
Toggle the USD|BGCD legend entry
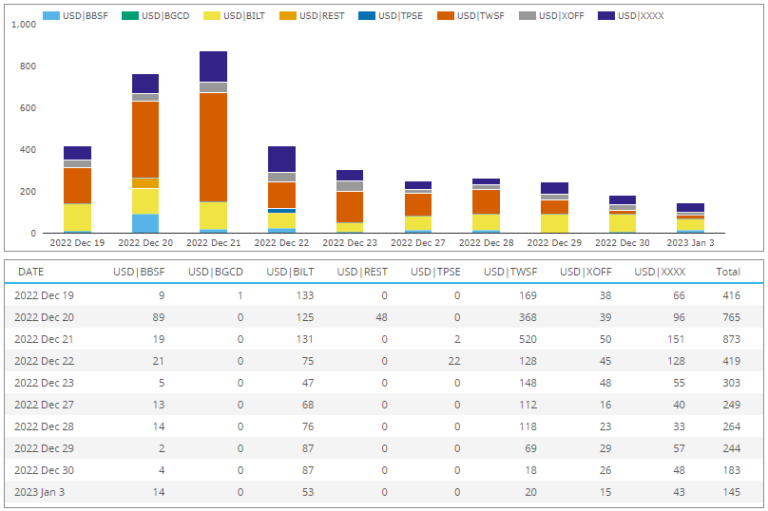[x=158, y=16]
